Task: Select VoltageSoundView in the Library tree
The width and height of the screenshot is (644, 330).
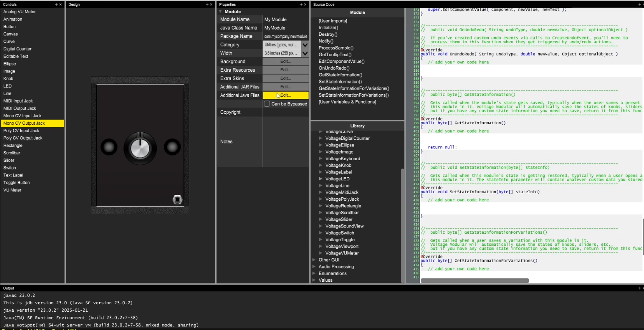Action: coord(344,226)
